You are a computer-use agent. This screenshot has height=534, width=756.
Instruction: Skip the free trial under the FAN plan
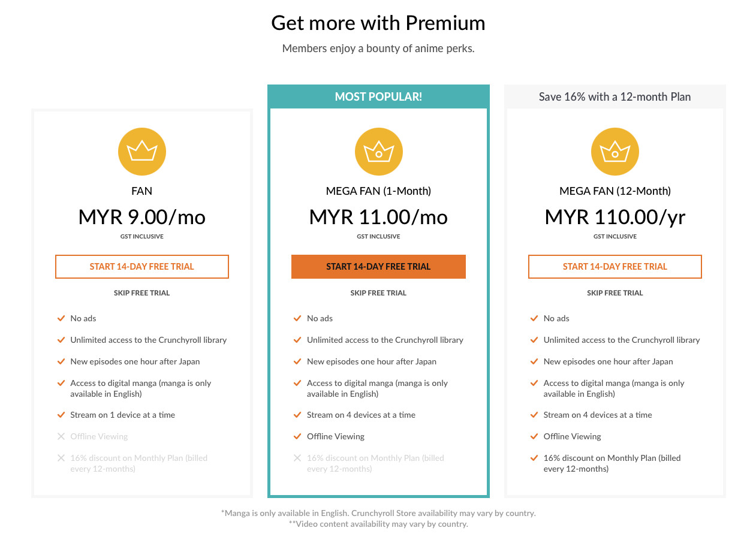[x=141, y=292]
